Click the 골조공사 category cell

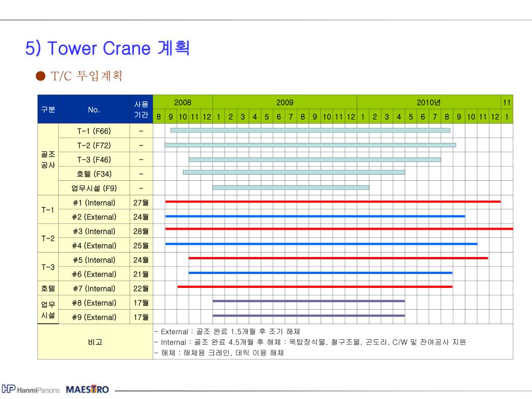tap(48, 159)
